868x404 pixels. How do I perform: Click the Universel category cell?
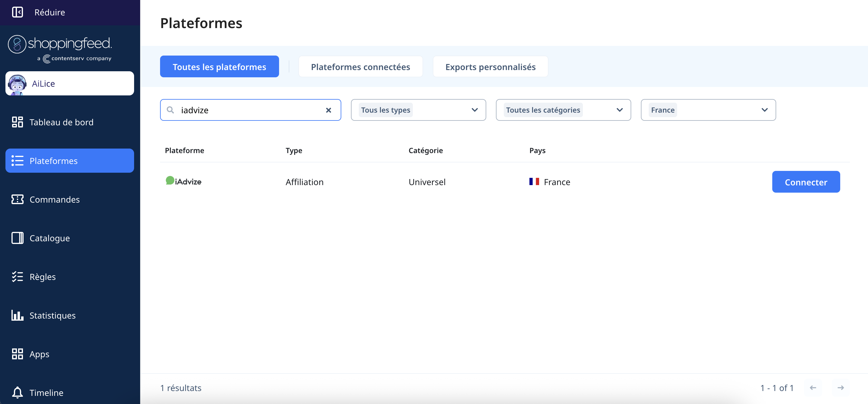pos(427,182)
